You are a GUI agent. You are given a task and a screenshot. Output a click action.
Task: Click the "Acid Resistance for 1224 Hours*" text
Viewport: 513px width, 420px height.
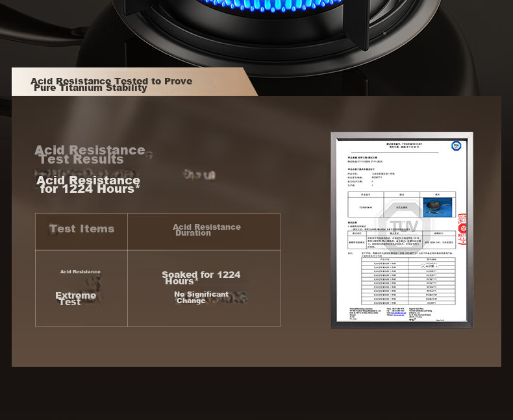pyautogui.click(x=88, y=184)
